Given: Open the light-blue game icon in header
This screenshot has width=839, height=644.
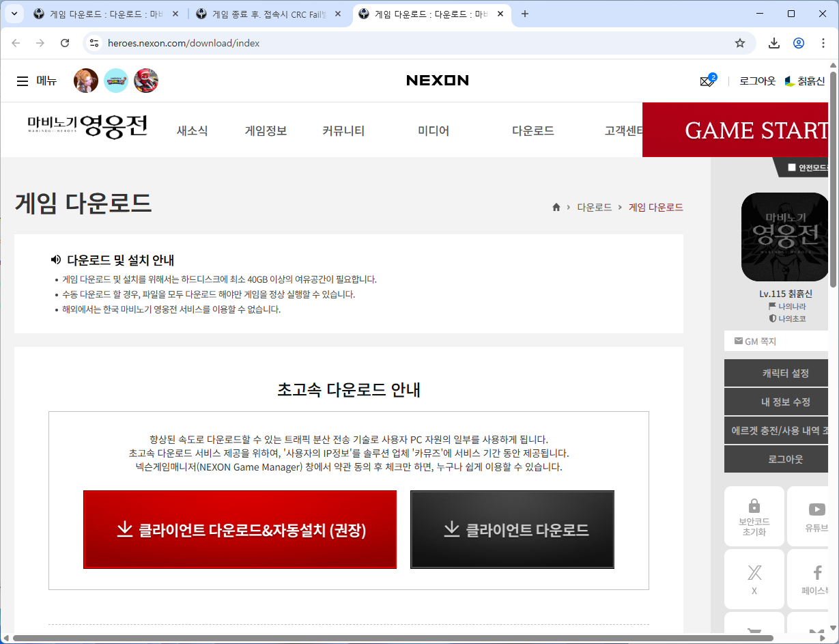Looking at the screenshot, I should click(116, 81).
